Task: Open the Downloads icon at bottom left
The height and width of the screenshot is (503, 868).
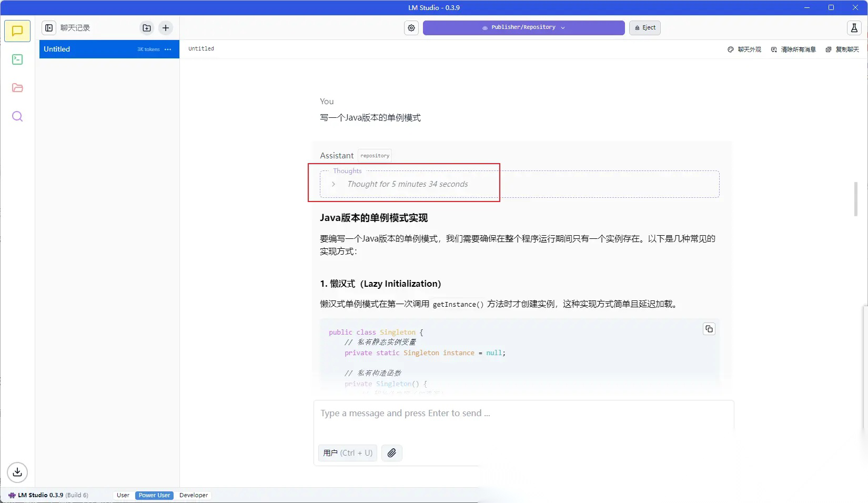Action: 17,472
